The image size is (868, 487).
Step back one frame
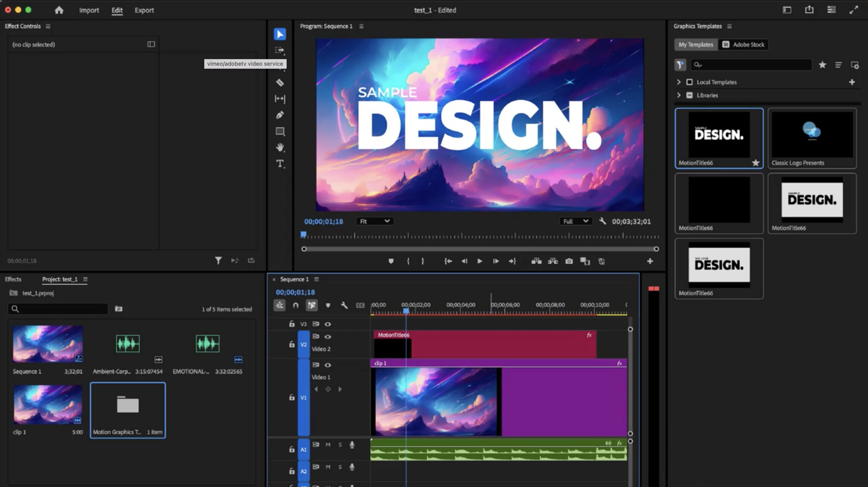coord(464,261)
